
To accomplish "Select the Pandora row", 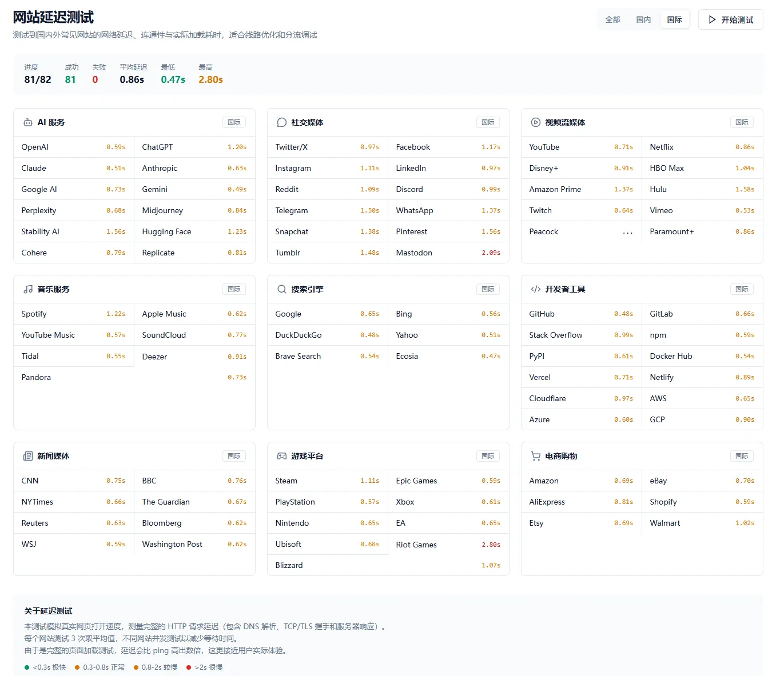I will point(134,377).
